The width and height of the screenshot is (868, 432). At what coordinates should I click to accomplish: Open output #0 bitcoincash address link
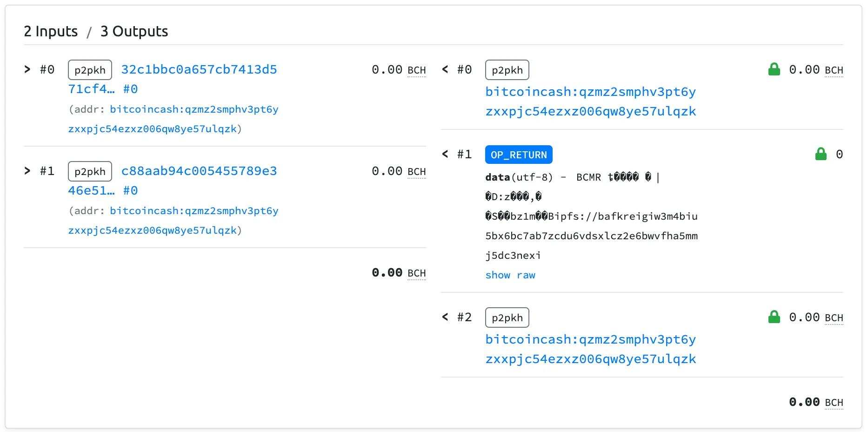[x=591, y=101]
